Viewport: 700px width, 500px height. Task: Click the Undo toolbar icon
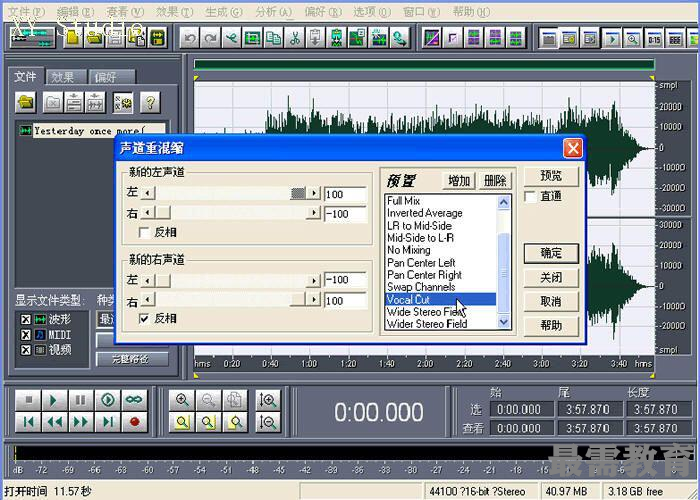click(190, 39)
